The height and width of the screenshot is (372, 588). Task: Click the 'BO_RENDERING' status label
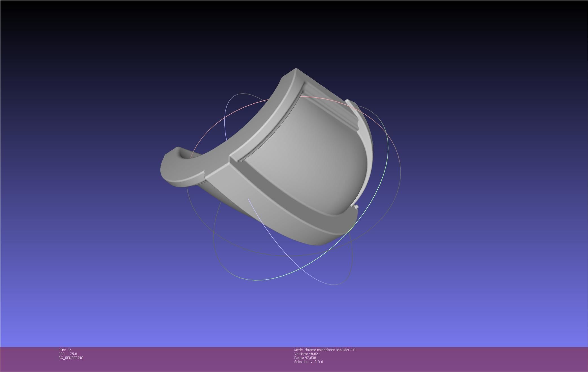coord(71,358)
